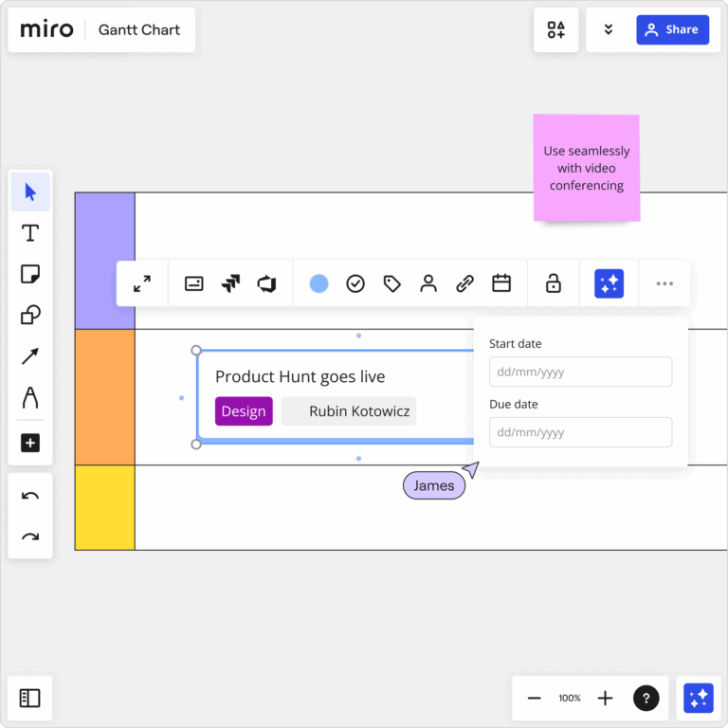
Task: Select the Design tag on card
Action: [x=244, y=410]
